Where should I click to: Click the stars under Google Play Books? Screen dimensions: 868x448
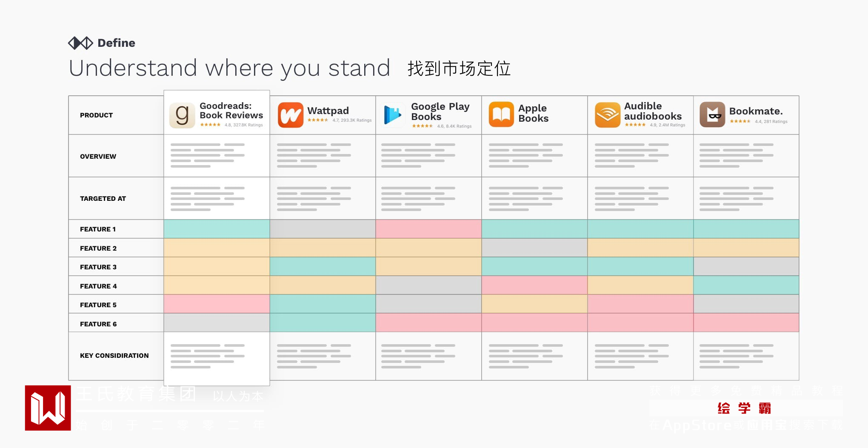tap(423, 126)
